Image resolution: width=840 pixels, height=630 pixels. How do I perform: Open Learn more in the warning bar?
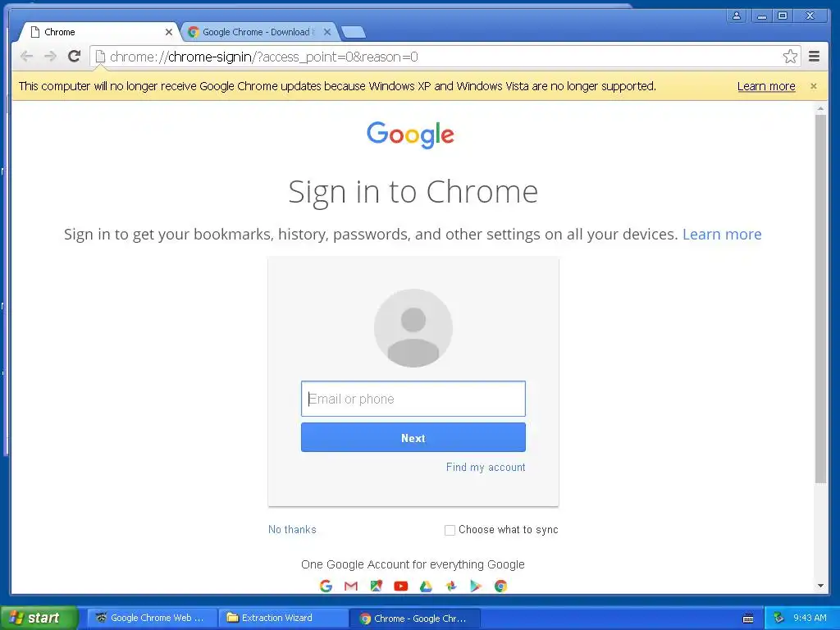(x=766, y=86)
